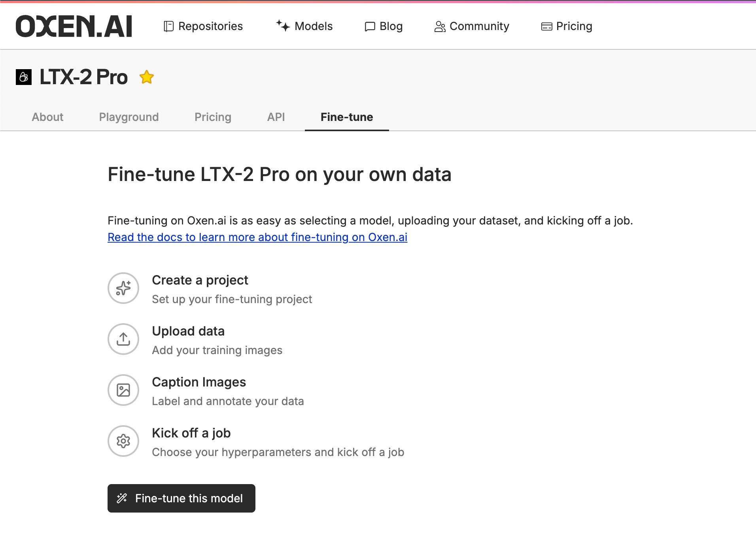756x558 pixels.
Task: Click the sparkle Create a project icon
Action: click(x=123, y=288)
